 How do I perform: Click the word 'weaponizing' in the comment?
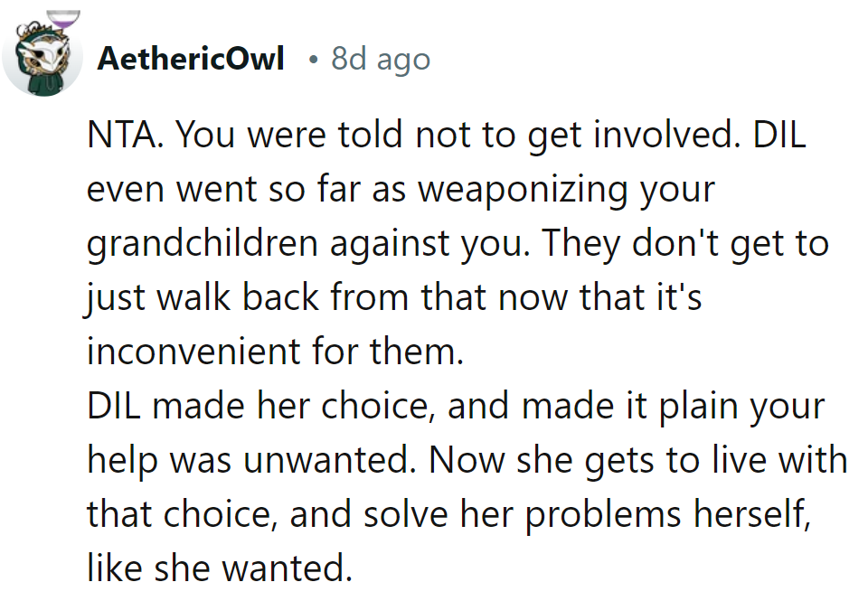tap(522, 191)
